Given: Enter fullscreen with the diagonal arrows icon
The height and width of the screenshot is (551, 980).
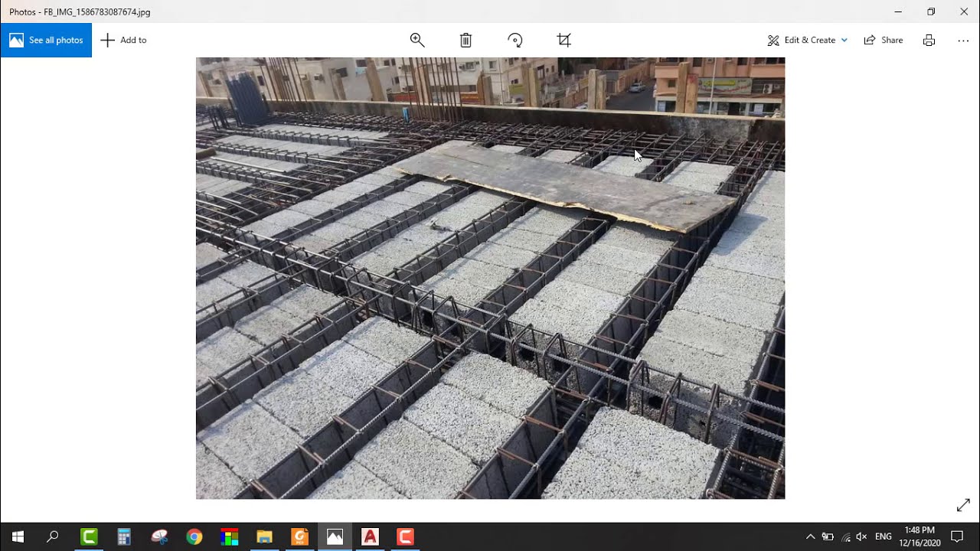Looking at the screenshot, I should pyautogui.click(x=963, y=506).
